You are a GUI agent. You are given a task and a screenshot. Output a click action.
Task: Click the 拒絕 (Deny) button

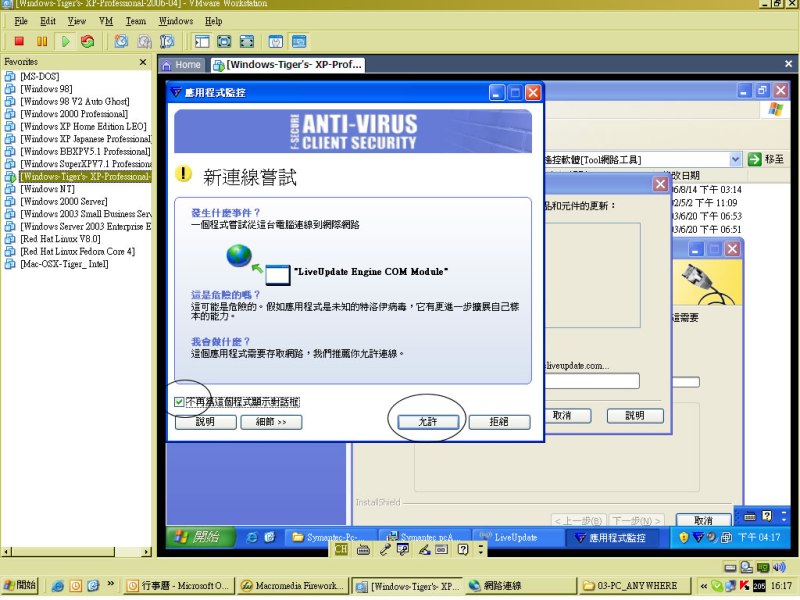pyautogui.click(x=499, y=421)
